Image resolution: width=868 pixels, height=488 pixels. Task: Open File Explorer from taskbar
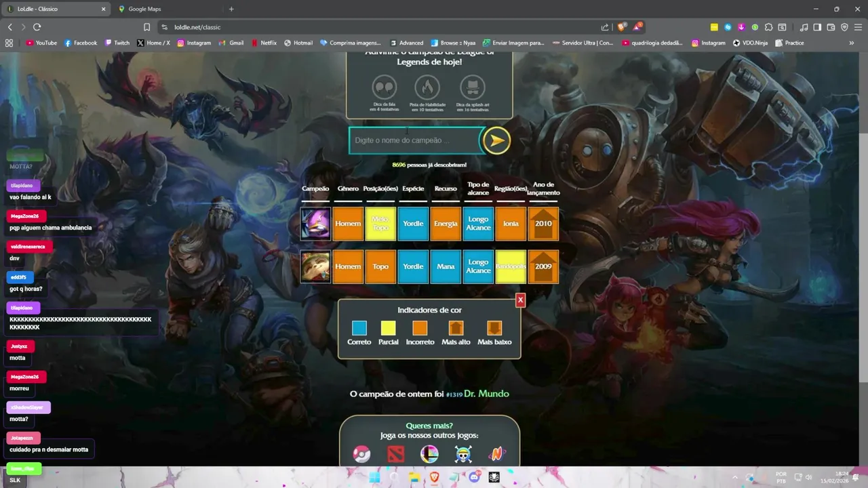click(x=414, y=477)
